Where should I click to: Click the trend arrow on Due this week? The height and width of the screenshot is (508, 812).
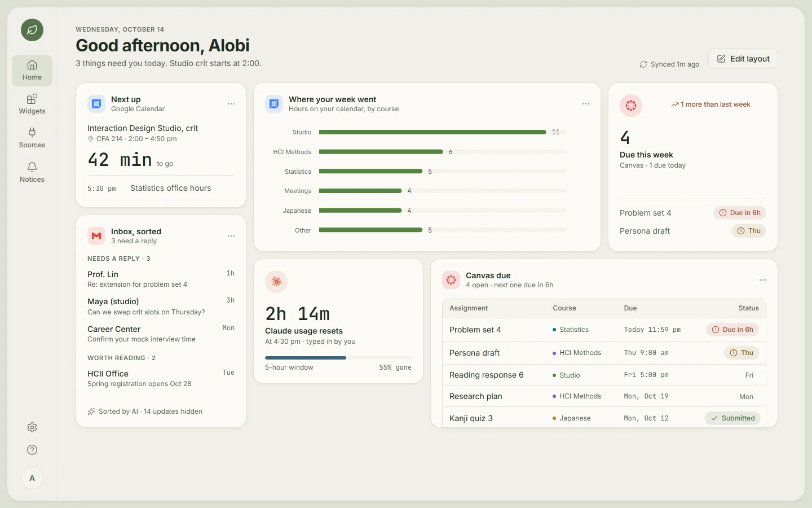pyautogui.click(x=674, y=104)
